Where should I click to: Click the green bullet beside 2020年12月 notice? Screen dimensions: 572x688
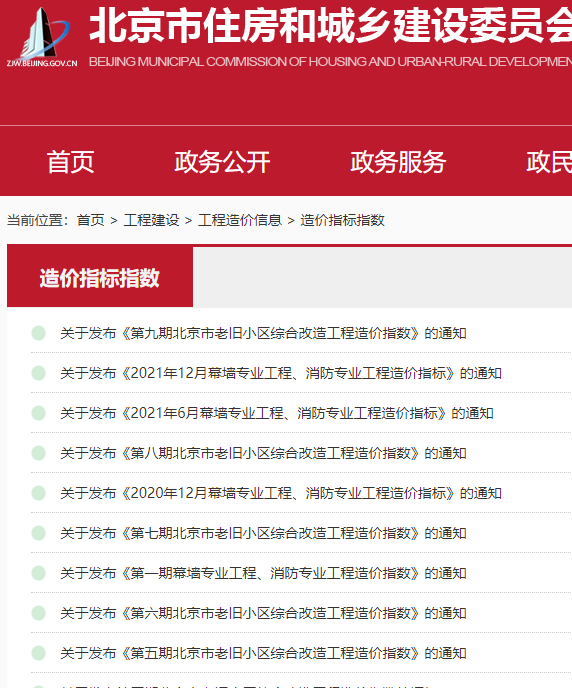39,493
